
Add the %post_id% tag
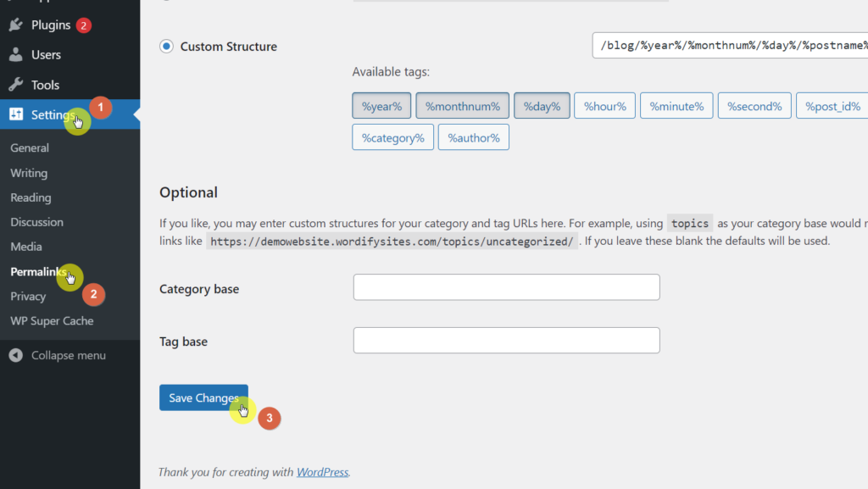coord(832,106)
